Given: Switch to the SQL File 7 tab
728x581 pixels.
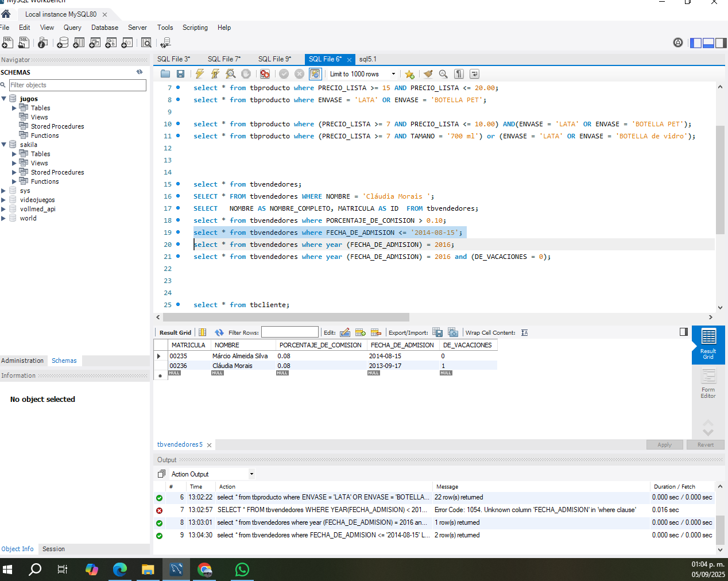Looking at the screenshot, I should click(224, 59).
